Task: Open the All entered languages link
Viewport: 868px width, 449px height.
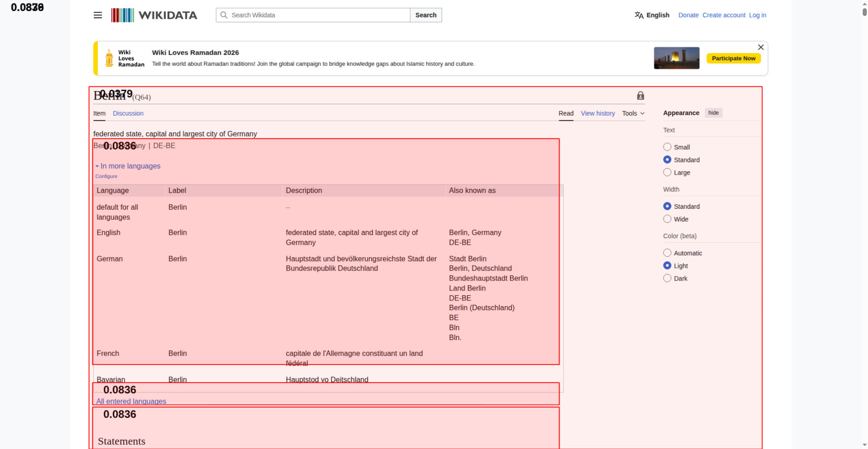Action: (x=131, y=401)
